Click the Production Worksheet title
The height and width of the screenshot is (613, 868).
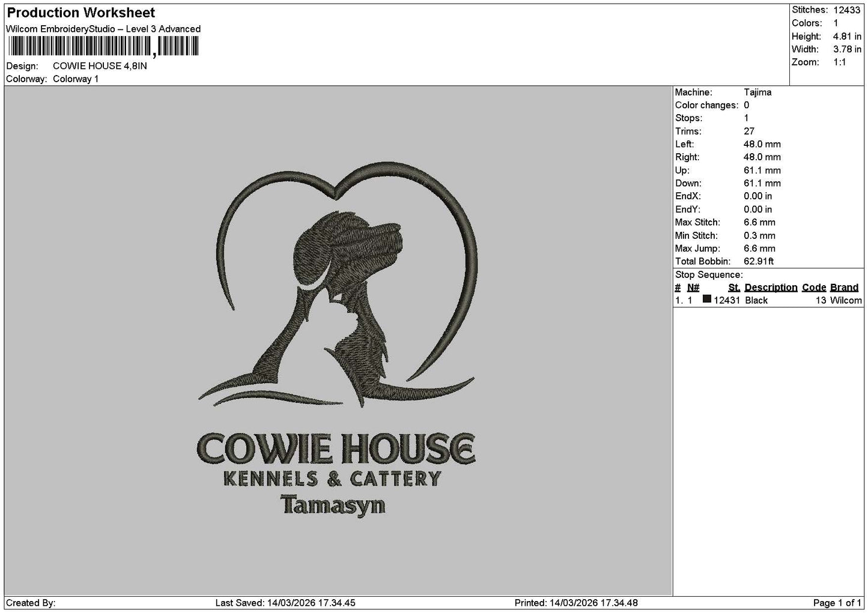tap(81, 13)
